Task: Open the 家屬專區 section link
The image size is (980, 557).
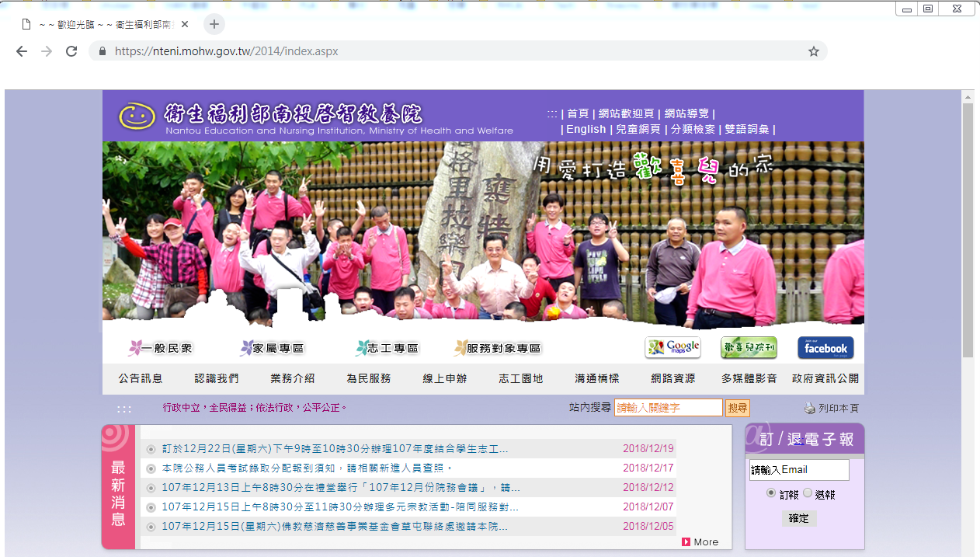Action: pyautogui.click(x=278, y=349)
